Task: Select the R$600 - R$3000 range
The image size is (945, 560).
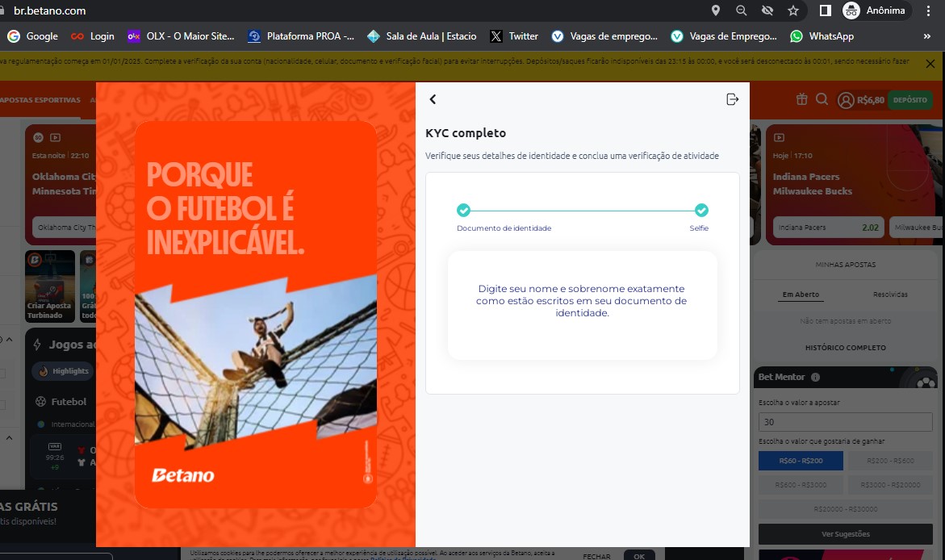Action: [801, 485]
